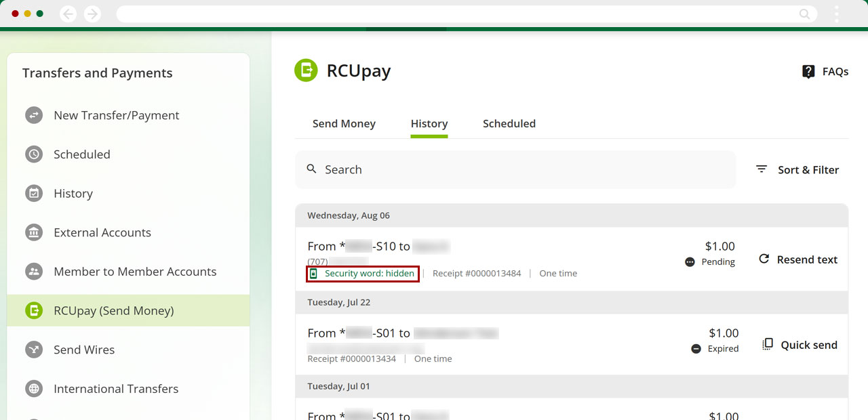Click Receipt #0000013484 text
The image size is (868, 420).
[477, 274]
